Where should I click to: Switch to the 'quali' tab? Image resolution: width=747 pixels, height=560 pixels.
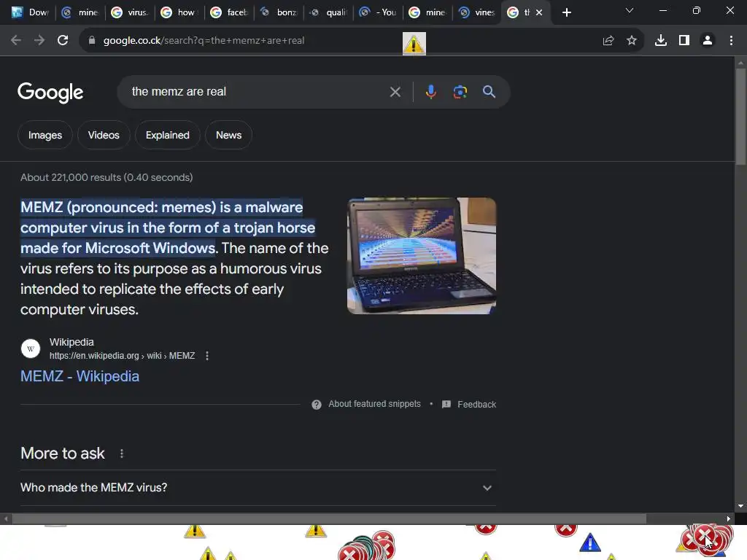click(x=328, y=12)
